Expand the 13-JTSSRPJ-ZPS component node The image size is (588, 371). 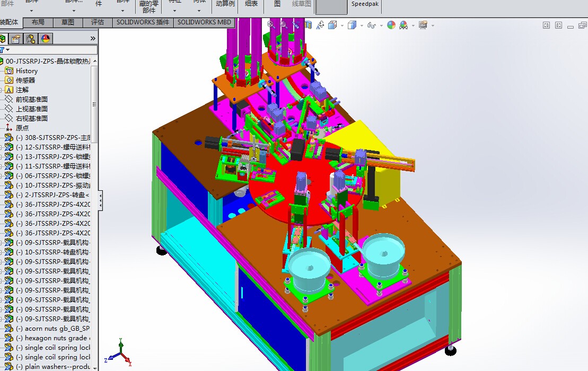[2, 157]
